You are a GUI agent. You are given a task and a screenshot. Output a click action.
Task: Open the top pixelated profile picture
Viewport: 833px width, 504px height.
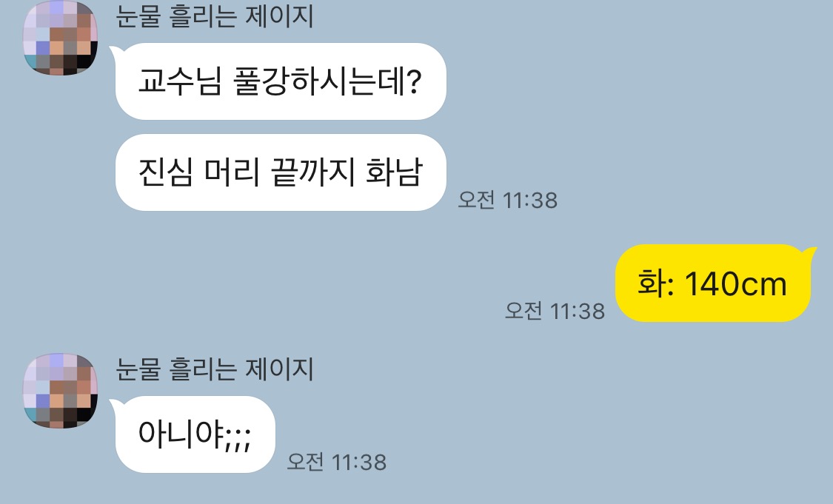(61, 38)
